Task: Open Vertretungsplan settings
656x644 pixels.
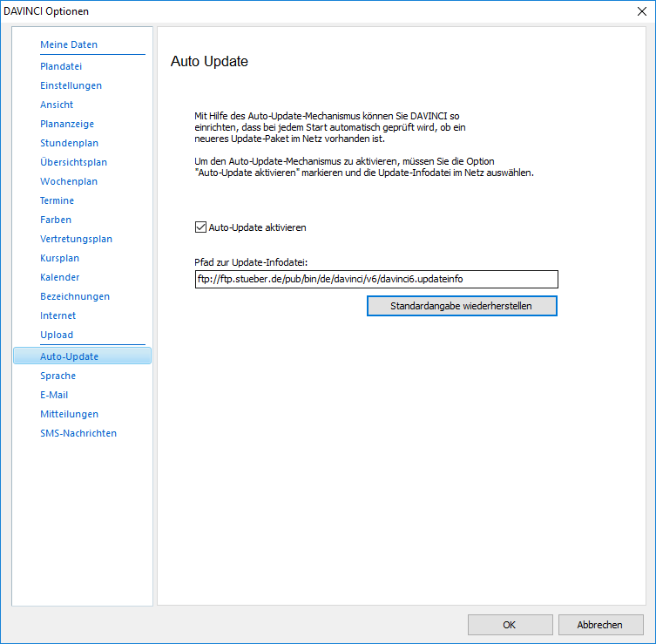Action: pyautogui.click(x=76, y=239)
